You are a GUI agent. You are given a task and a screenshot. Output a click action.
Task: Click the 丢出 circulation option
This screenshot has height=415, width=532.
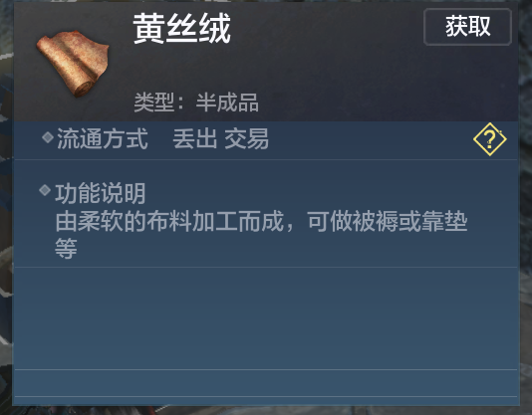(x=194, y=138)
